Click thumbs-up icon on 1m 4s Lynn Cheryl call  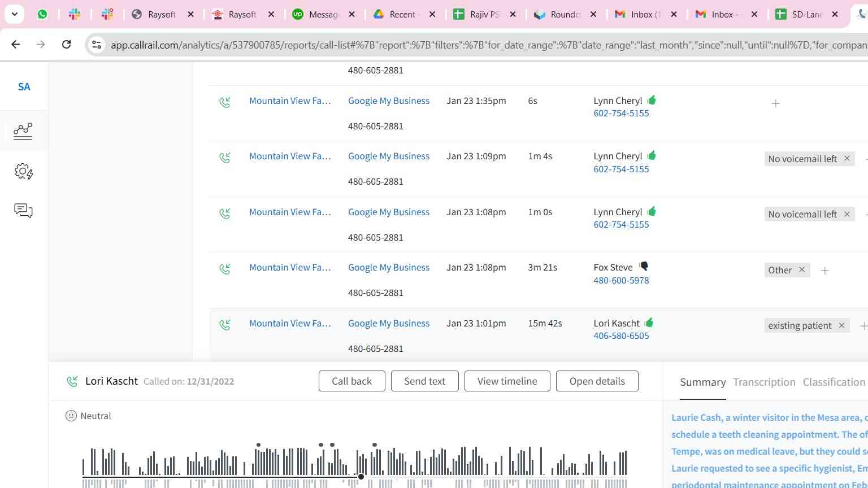pyautogui.click(x=652, y=155)
